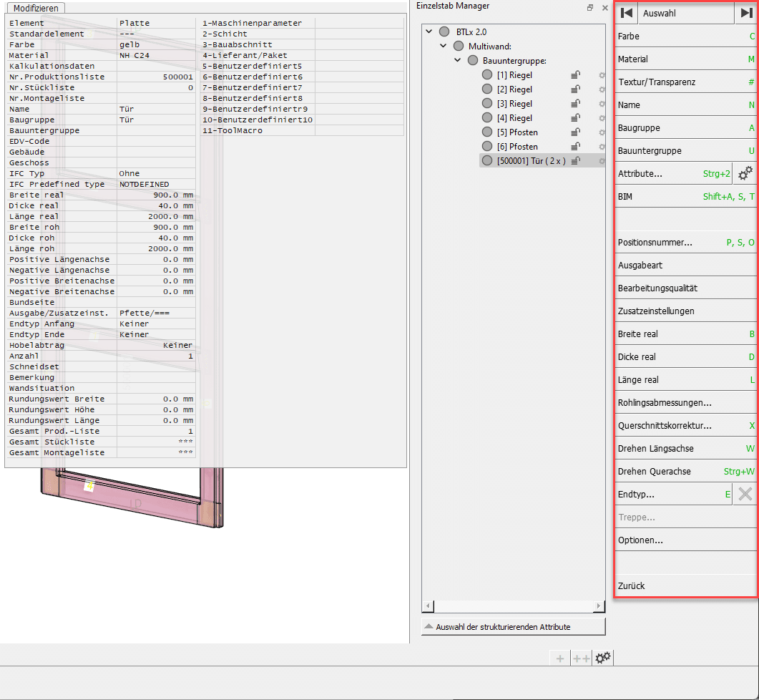Viewport: 759px width, 700px height.
Task: Toggle circle marker for BTLx 2.0
Action: [x=444, y=32]
